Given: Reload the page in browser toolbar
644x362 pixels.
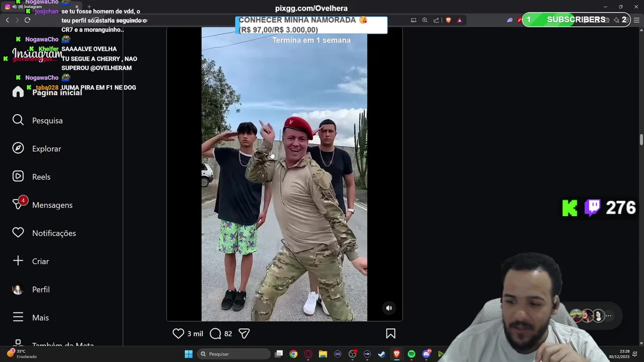Looking at the screenshot, I should 27,20.
